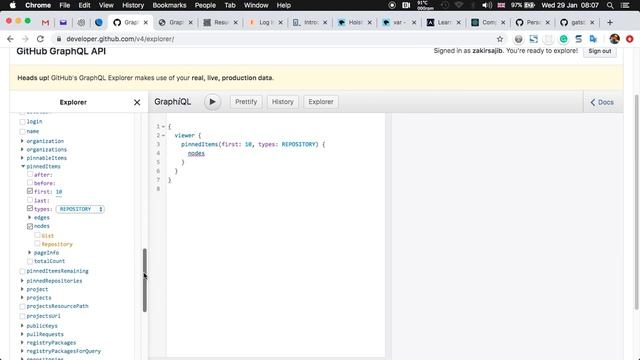Collapse the pinnedItems field

(23, 167)
